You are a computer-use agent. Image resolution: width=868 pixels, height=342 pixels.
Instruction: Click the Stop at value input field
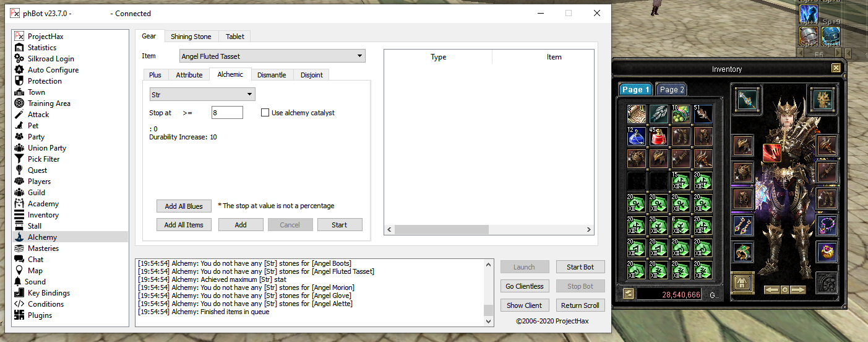227,113
